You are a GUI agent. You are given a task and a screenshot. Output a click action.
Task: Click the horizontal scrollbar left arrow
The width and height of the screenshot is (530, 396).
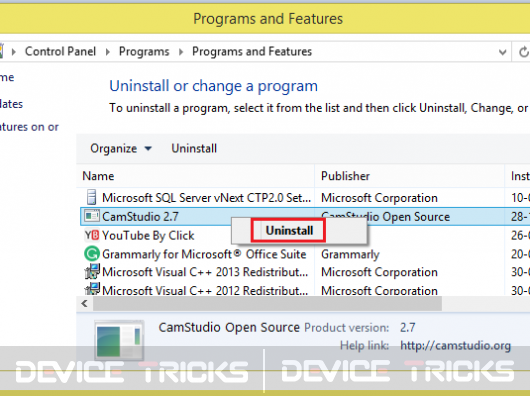tap(85, 303)
